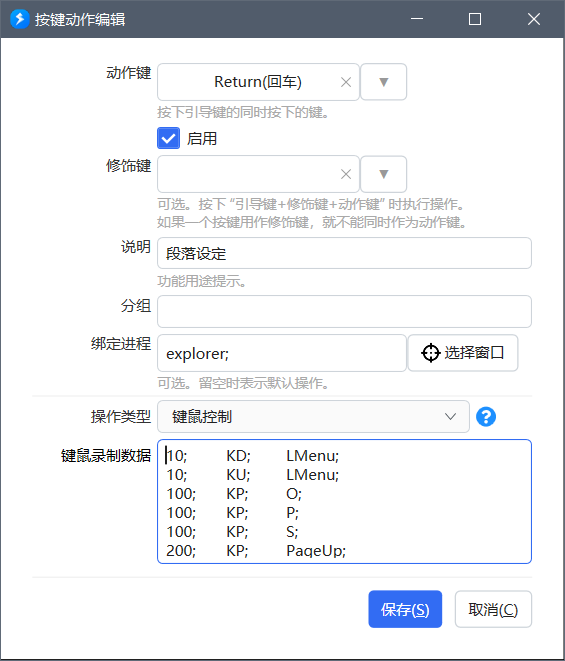Screen dimensions: 565x661
Task: Click into the empty 分组 field
Action: [x=344, y=312]
